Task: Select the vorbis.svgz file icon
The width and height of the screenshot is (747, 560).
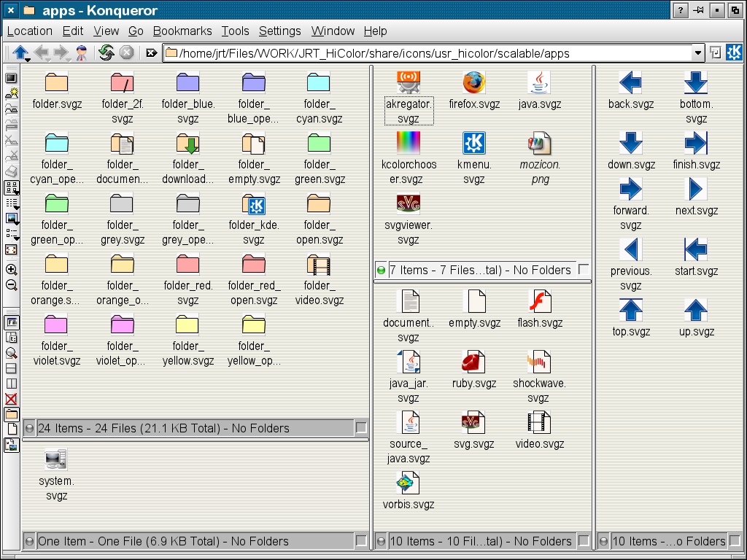Action: coord(408,483)
